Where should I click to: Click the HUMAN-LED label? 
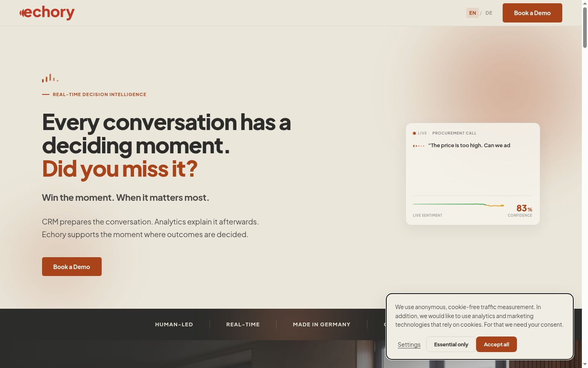(174, 325)
